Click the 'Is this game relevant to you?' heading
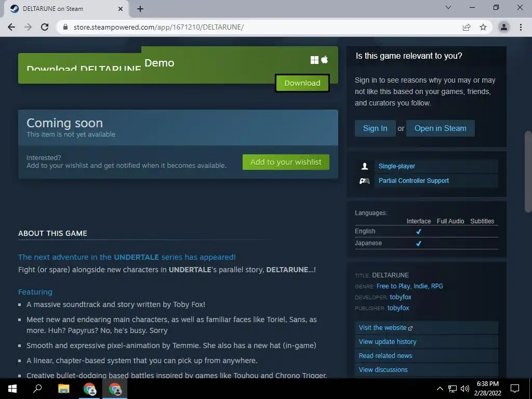The width and height of the screenshot is (532, 399). (x=409, y=56)
